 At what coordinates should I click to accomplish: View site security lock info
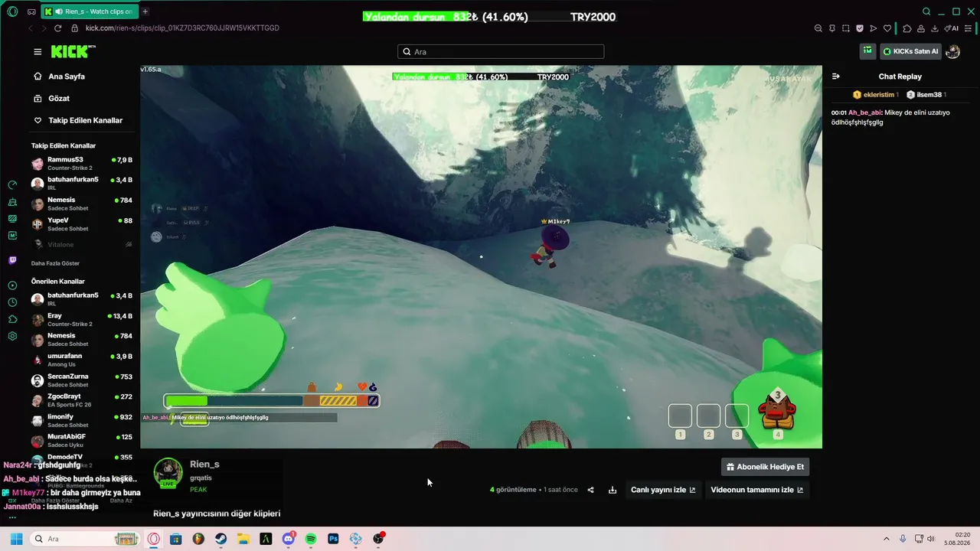point(75,28)
